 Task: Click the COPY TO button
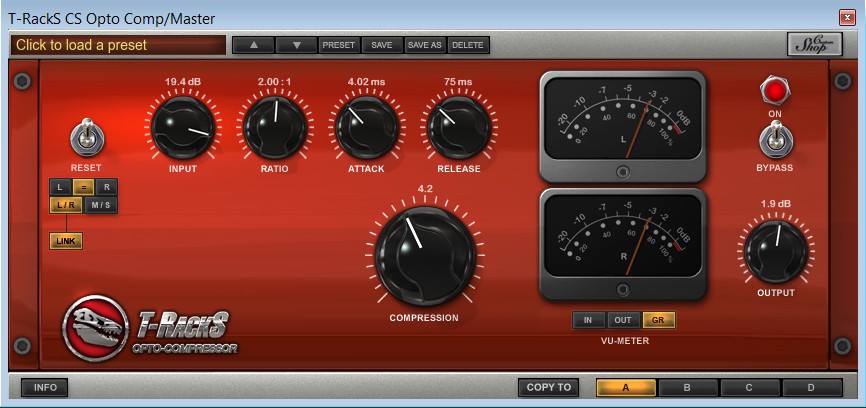pos(548,388)
